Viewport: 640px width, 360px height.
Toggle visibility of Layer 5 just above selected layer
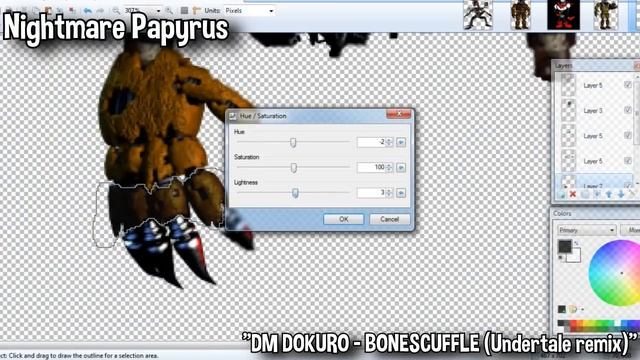coord(628,161)
